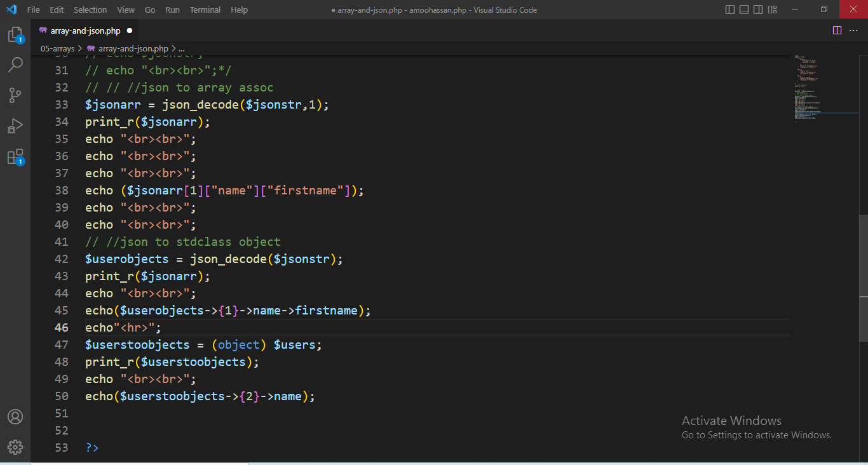Open the Go menu

coord(150,10)
